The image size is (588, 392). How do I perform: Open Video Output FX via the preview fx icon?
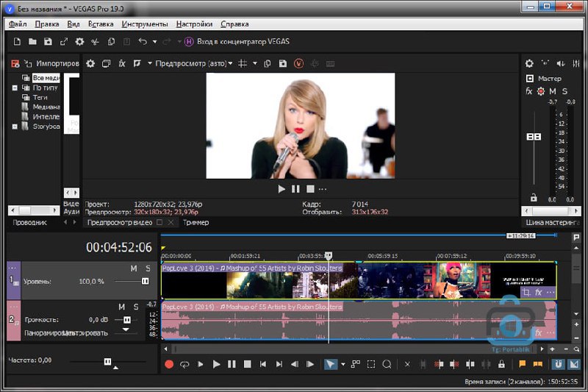(x=122, y=63)
